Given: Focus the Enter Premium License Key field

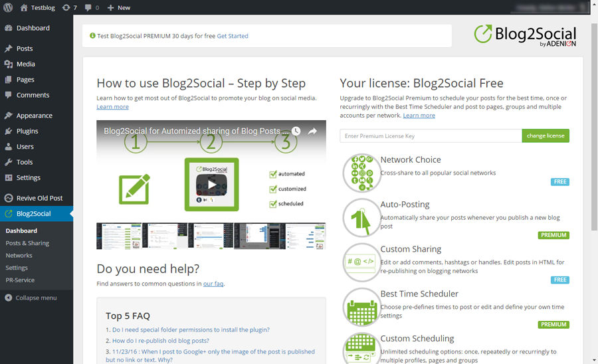Looking at the screenshot, I should pos(431,136).
